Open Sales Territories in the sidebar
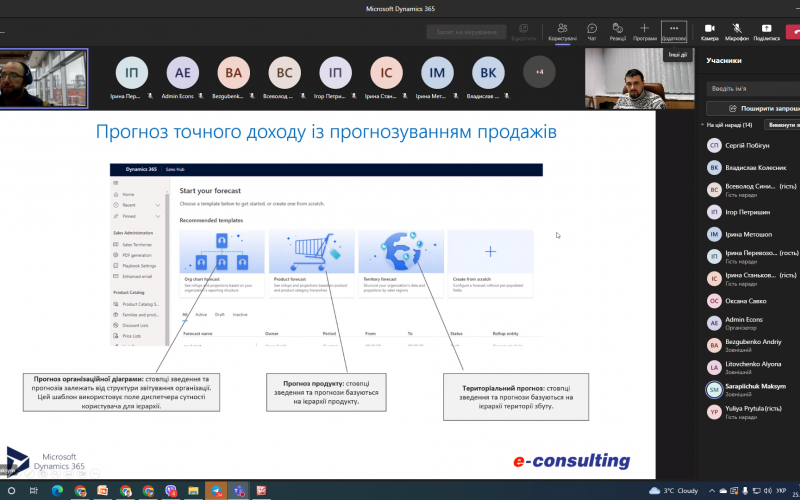The image size is (800, 500). pos(137,245)
